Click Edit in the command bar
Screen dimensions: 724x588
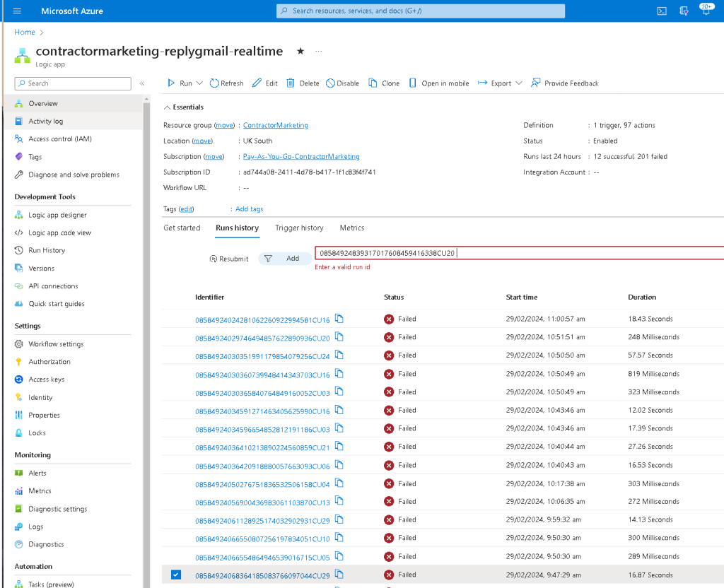pos(265,83)
